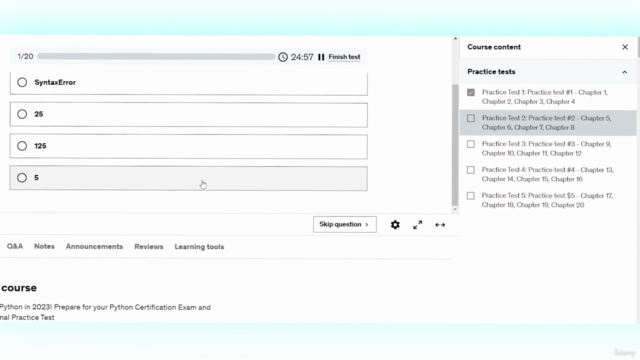Toggle Practice Test 1 completion checkbox
Screen dimensions: 640x360
tap(471, 93)
